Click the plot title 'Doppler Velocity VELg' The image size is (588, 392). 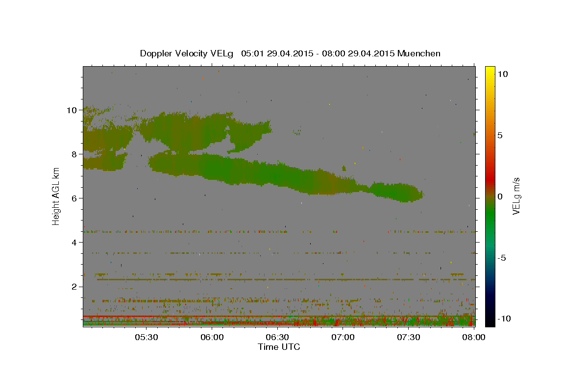tap(187, 53)
